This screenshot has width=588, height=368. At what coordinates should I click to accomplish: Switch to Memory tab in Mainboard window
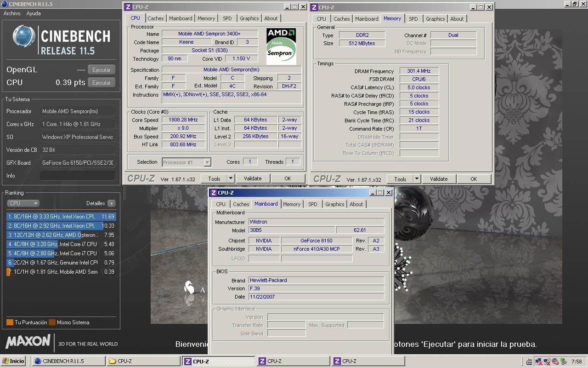point(292,204)
